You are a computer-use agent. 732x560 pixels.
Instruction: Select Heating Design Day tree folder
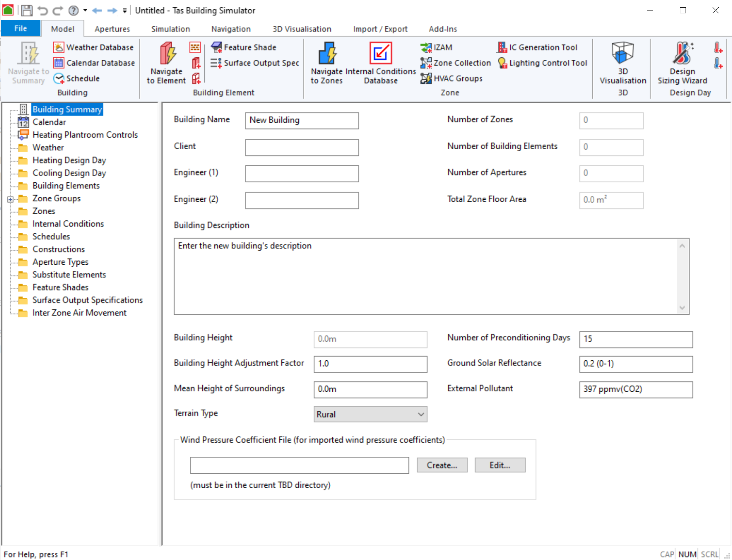[x=69, y=160]
